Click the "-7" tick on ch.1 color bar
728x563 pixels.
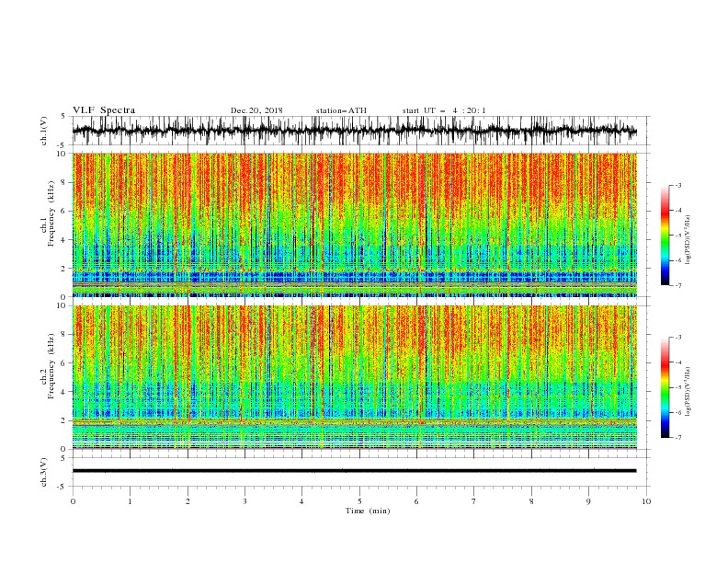(x=678, y=285)
